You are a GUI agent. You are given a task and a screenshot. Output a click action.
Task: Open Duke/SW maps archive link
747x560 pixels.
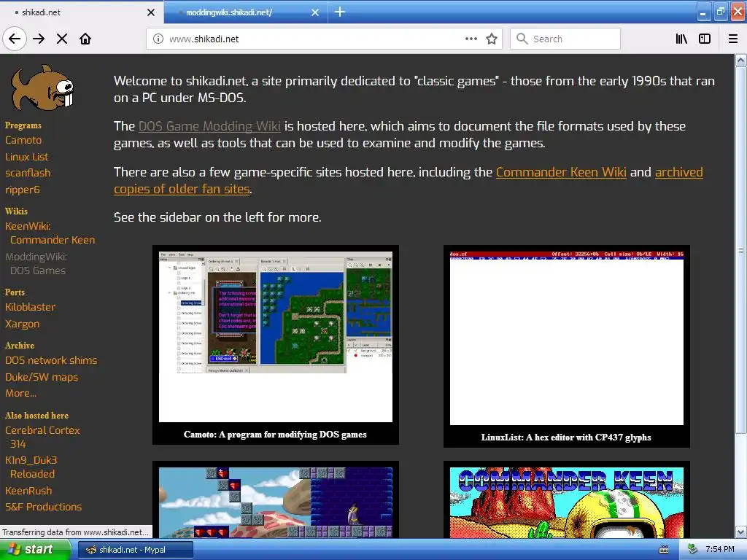[42, 377]
